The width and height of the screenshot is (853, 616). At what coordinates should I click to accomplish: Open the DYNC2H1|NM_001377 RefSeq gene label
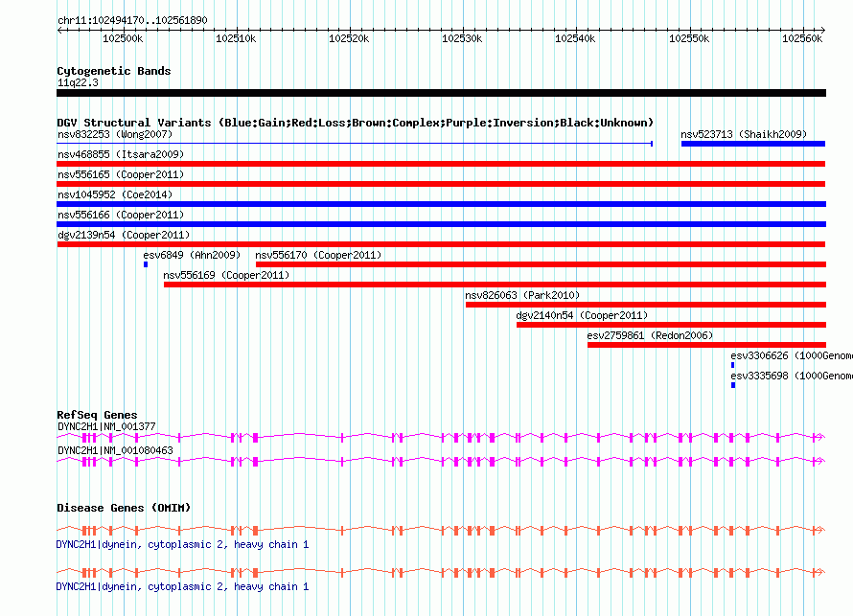coord(106,425)
